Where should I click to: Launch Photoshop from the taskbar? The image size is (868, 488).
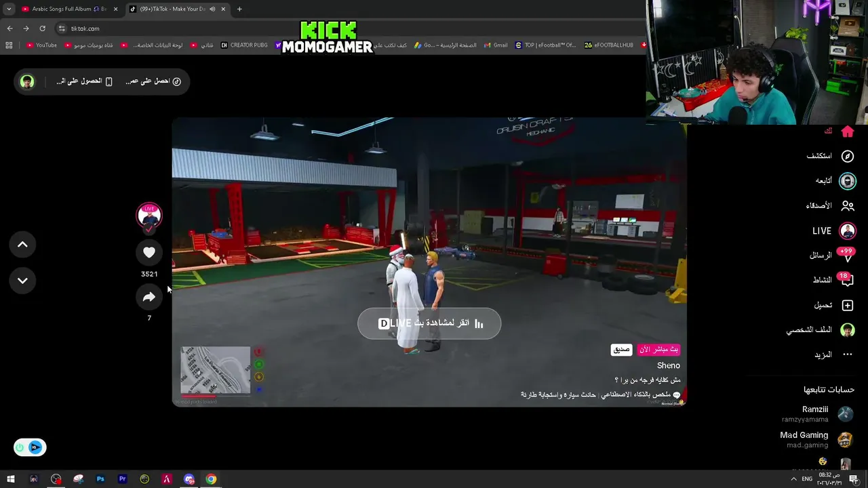pos(100,479)
